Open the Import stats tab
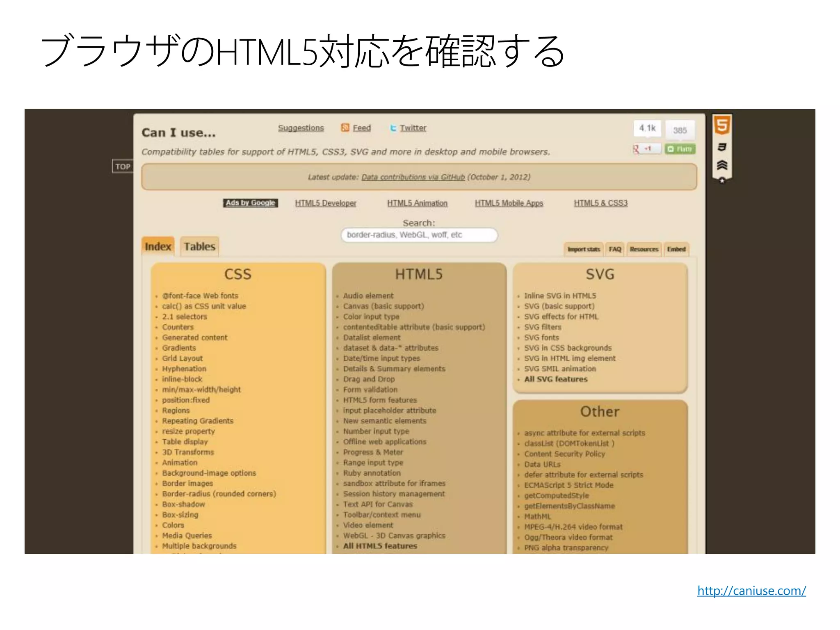Image resolution: width=840 pixels, height=630 pixels. 584,249
